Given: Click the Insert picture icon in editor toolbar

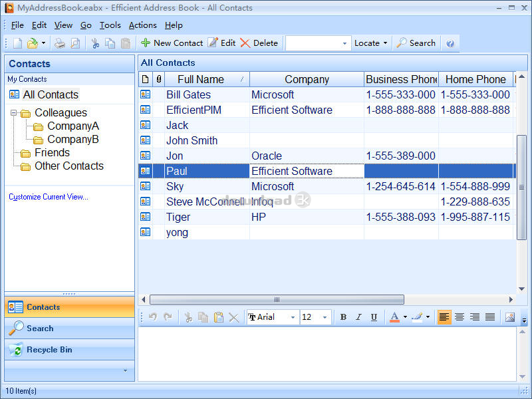Looking at the screenshot, I should (x=510, y=317).
